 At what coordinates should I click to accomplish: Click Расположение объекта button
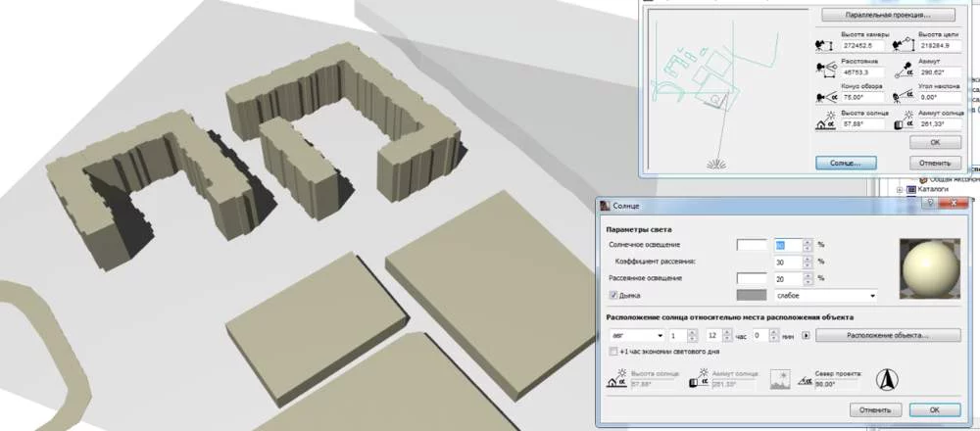pos(888,335)
